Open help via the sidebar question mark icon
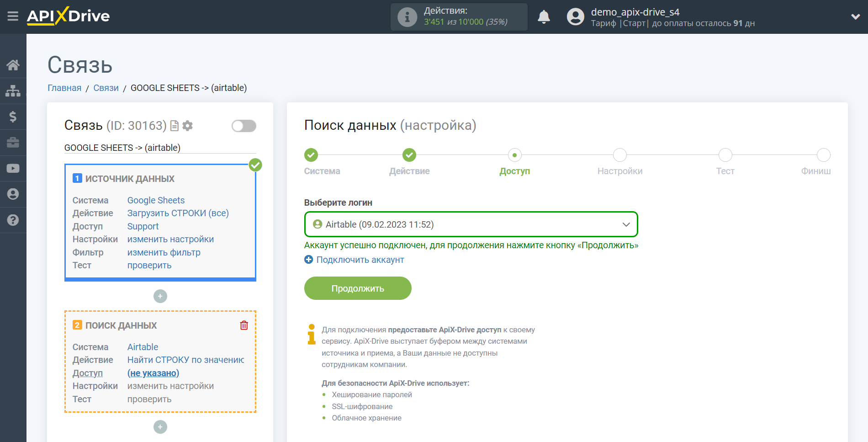 click(13, 220)
